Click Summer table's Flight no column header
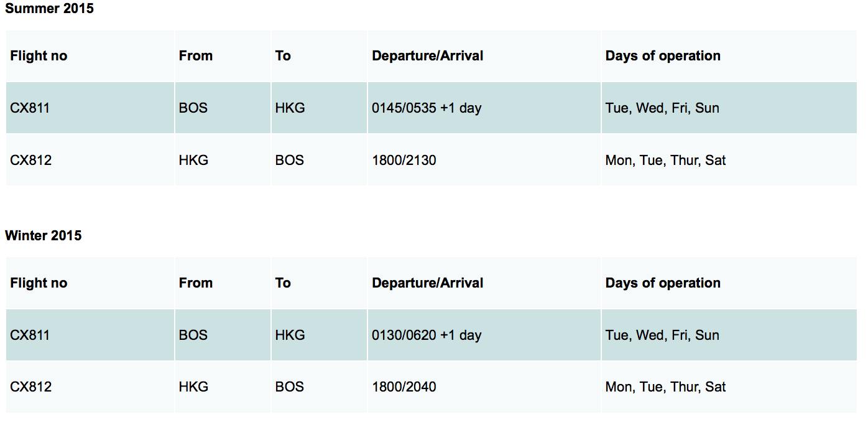 pyautogui.click(x=39, y=55)
